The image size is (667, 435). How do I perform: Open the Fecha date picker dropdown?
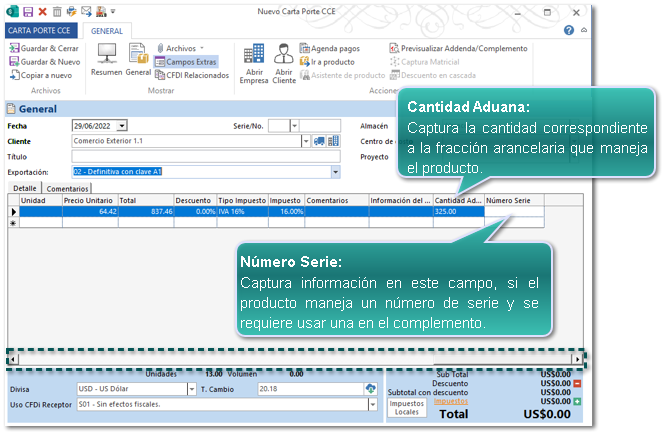pos(122,126)
